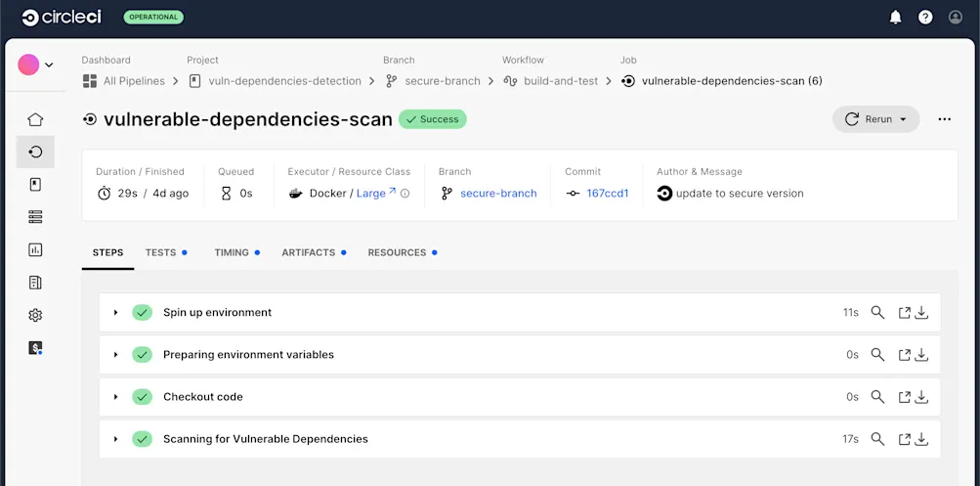
Task: Open Plan billing icon in sidebar
Action: [35, 348]
